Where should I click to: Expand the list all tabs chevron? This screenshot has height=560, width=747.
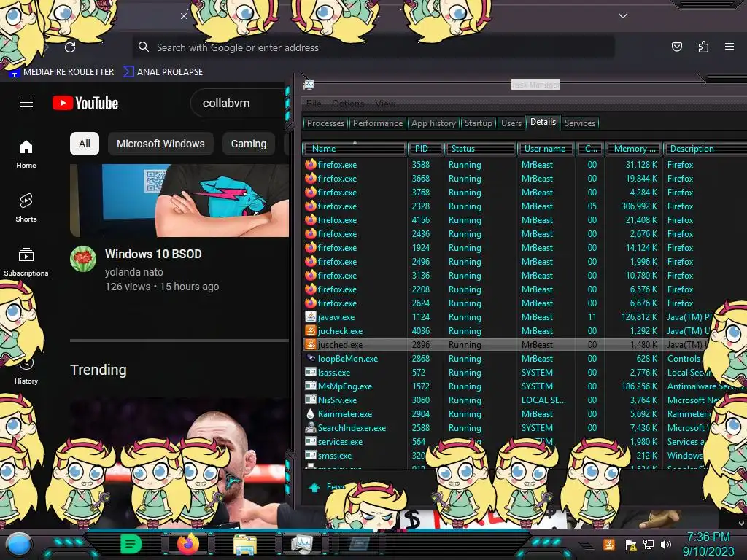coord(623,16)
